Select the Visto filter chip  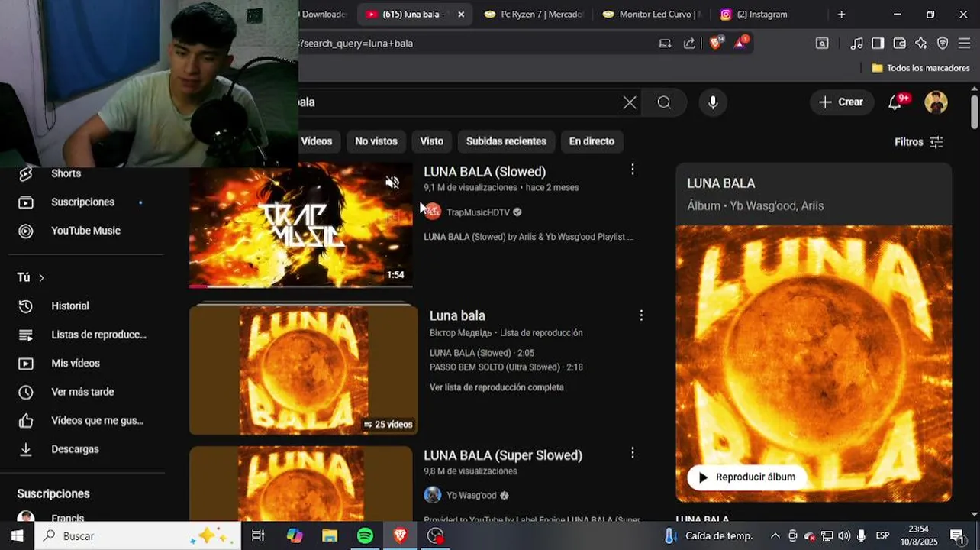point(431,141)
